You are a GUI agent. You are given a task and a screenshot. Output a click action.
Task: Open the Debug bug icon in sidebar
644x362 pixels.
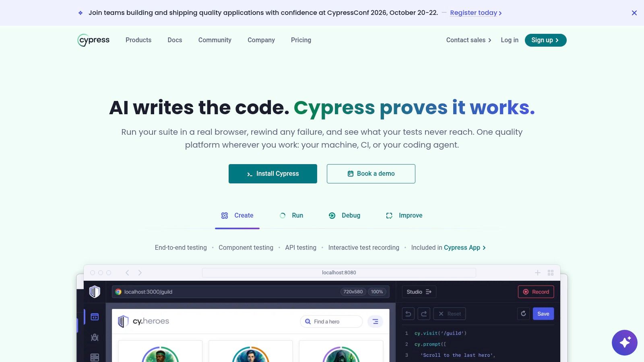pyautogui.click(x=95, y=337)
